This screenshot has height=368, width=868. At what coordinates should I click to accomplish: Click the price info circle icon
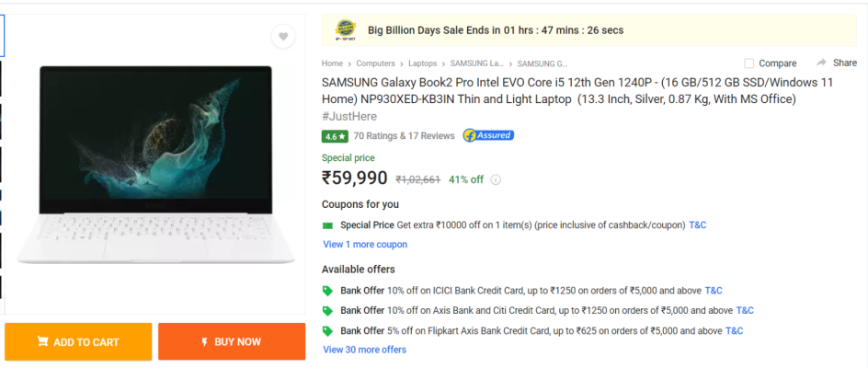[496, 179]
